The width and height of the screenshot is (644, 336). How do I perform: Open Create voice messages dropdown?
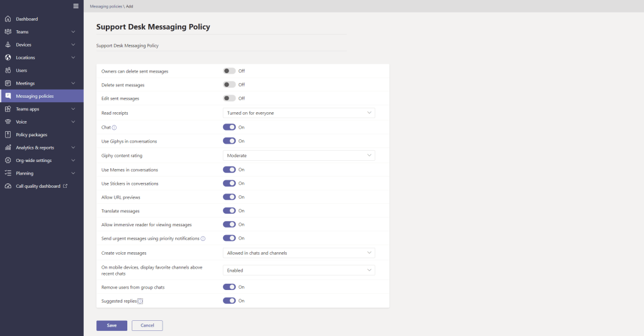tap(299, 253)
